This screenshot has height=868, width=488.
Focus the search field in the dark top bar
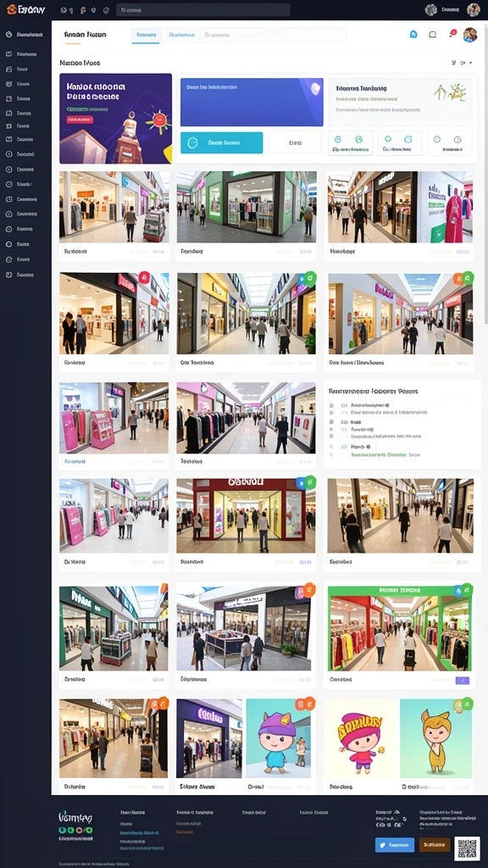click(203, 10)
